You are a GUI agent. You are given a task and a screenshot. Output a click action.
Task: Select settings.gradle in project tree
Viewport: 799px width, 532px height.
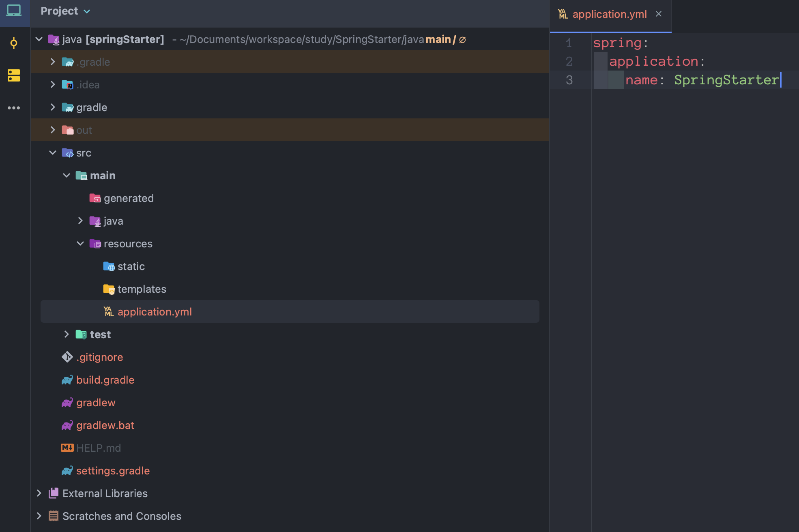113,471
